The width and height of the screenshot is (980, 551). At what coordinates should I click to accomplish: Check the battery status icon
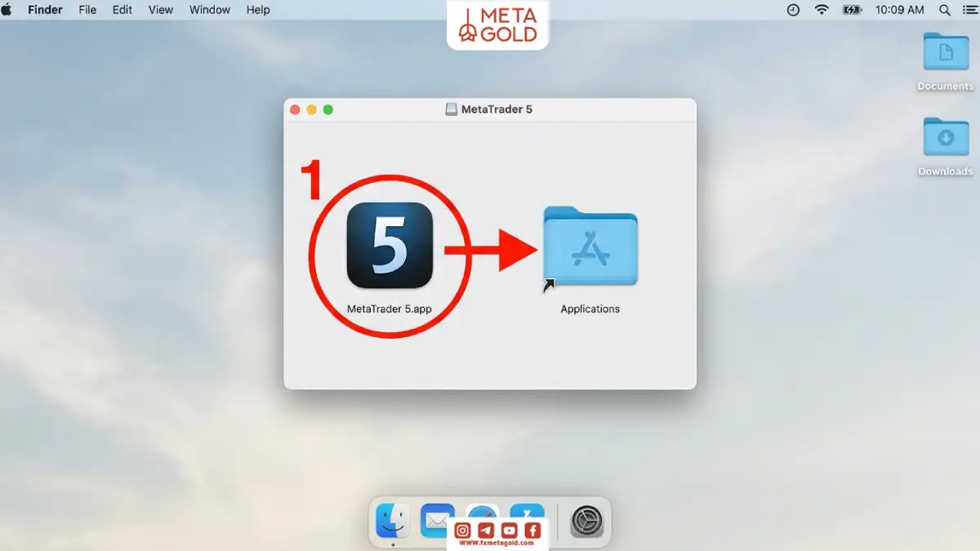tap(852, 10)
